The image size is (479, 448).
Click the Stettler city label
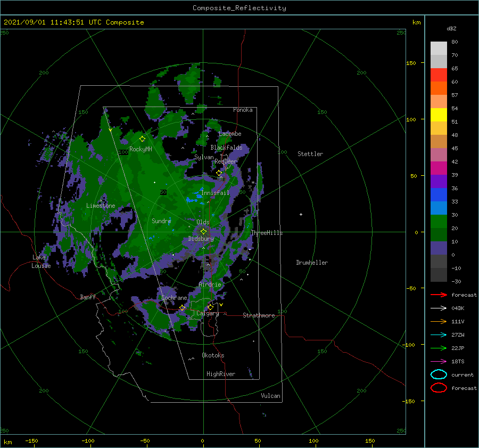tap(310, 154)
